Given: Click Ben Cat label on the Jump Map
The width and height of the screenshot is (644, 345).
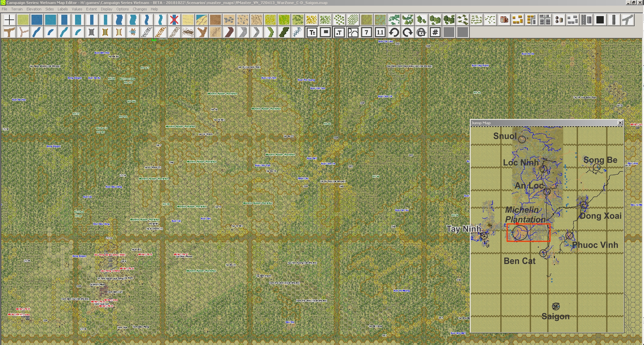Looking at the screenshot, I should pos(520,261).
